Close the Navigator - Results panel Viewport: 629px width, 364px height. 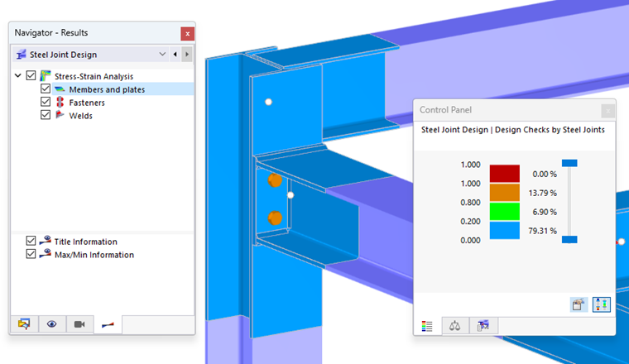click(x=187, y=34)
